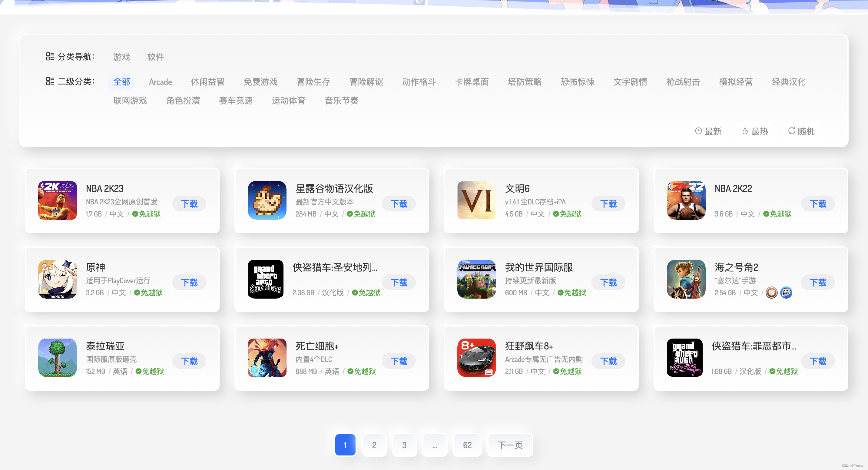Jump to last page 62
The height and width of the screenshot is (470, 868).
467,445
